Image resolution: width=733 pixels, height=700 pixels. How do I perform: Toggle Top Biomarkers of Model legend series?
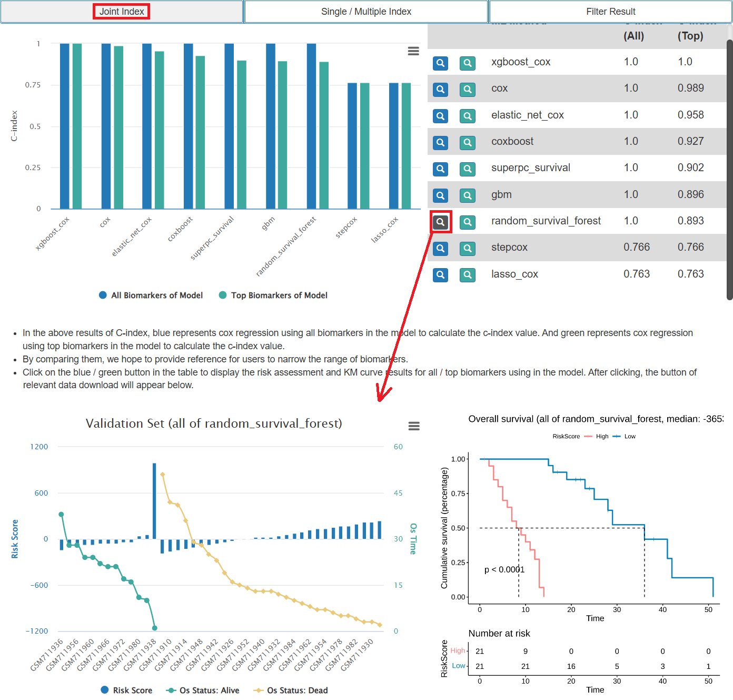coord(273,295)
